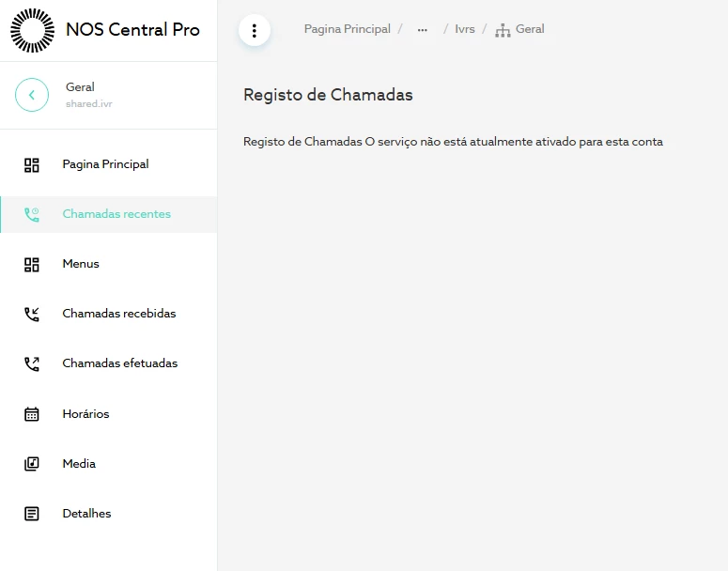
Task: Click the back arrow circle button
Action: (32, 95)
